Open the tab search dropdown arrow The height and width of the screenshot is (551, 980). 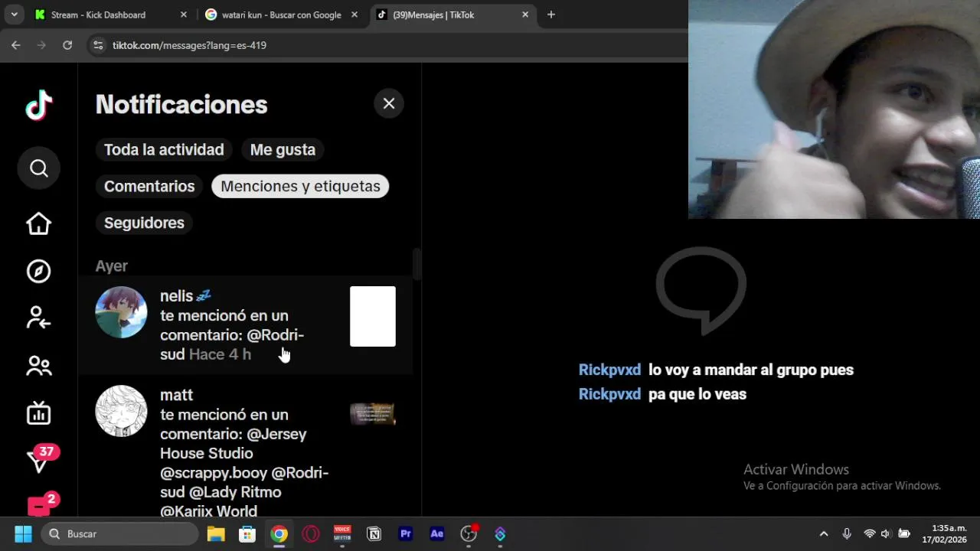tap(14, 15)
